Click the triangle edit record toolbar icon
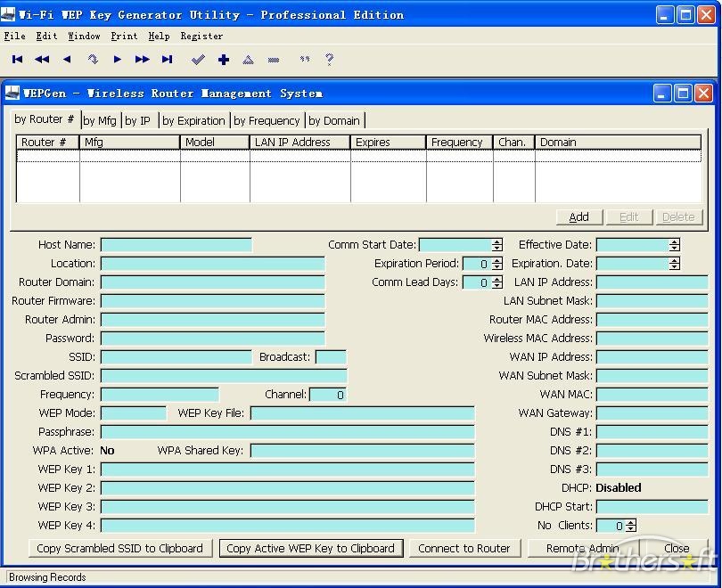This screenshot has width=722, height=588. [x=248, y=60]
